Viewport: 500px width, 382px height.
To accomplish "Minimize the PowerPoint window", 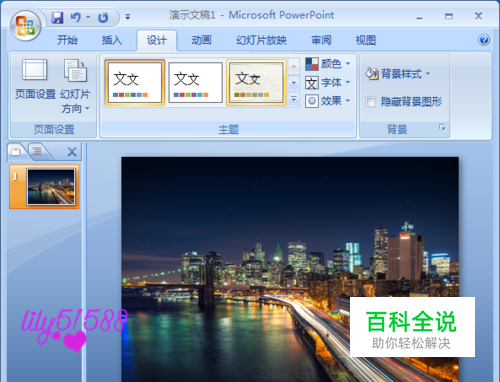I will point(420,17).
